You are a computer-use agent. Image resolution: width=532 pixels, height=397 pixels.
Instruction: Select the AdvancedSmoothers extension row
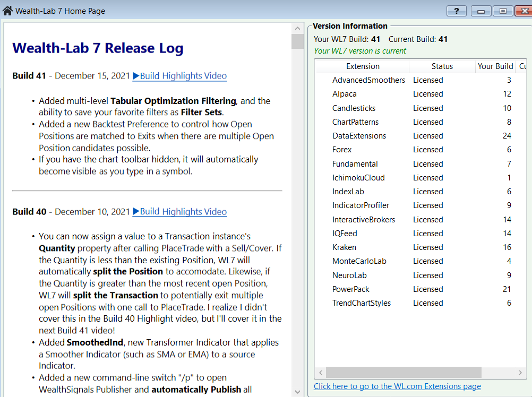[368, 80]
